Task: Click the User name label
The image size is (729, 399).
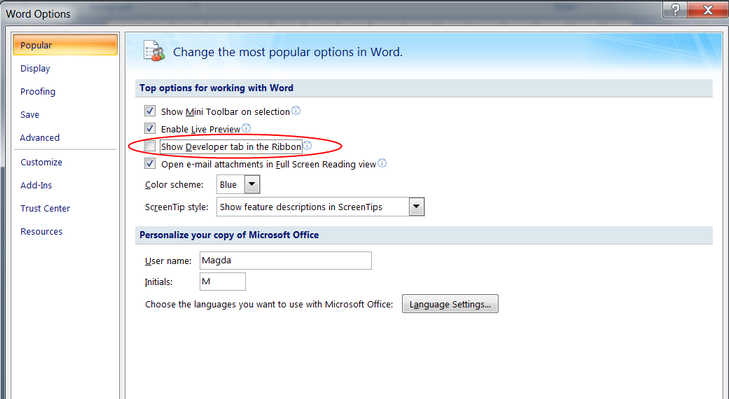Action: click(x=168, y=261)
